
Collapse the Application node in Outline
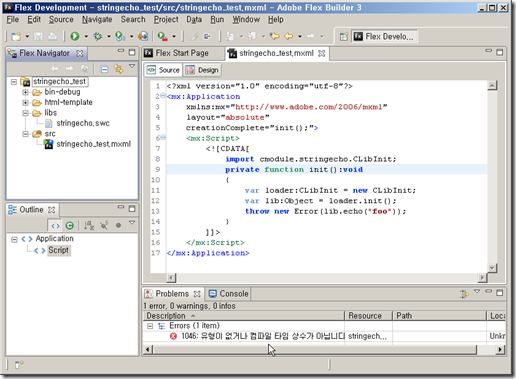pos(14,239)
